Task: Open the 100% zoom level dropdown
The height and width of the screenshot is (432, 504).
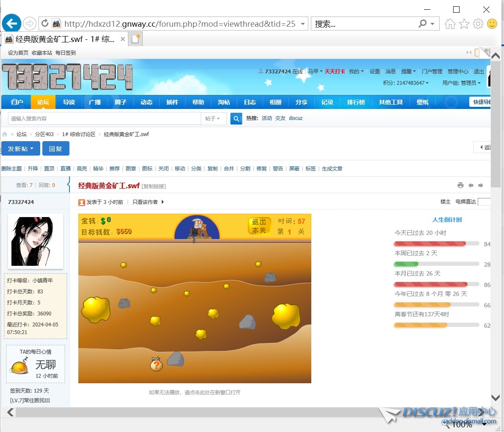Action: [x=484, y=424]
